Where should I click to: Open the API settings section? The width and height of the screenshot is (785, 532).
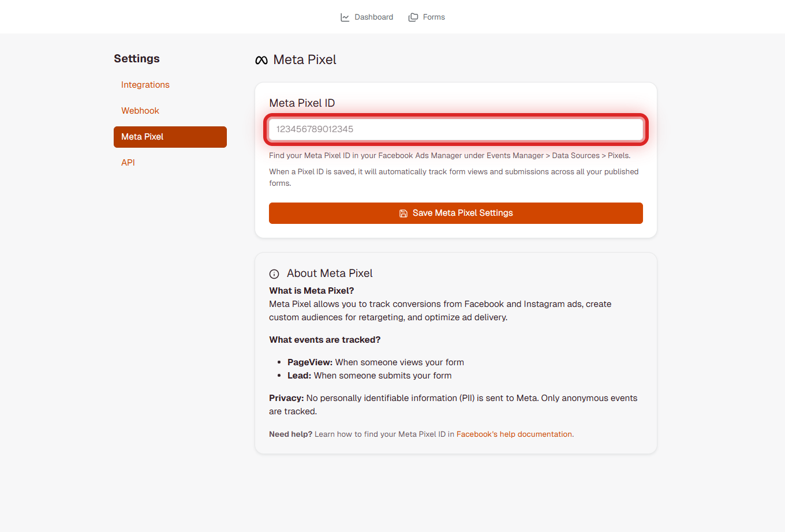[x=128, y=162]
